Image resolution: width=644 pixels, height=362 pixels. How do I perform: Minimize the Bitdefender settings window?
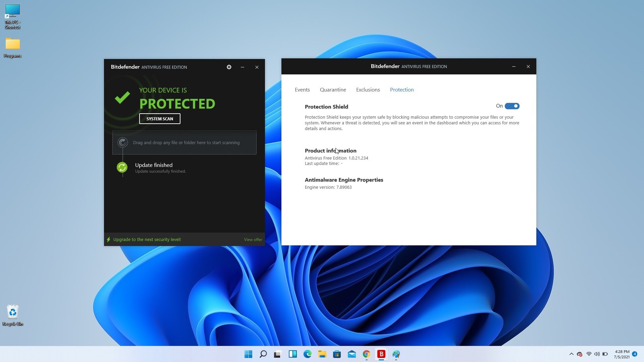point(514,66)
